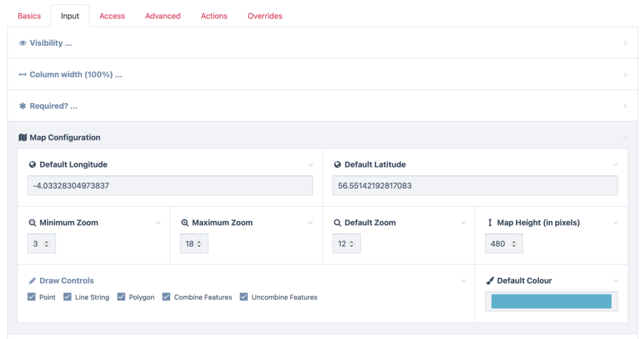Click the map icon beside Map Configuration

23,137
